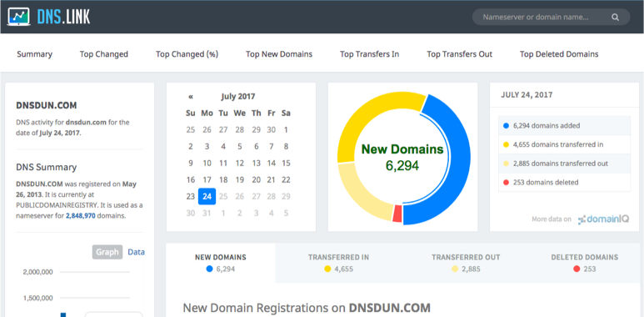Click the 'DNSDUN.COM' sidebar heading

[x=47, y=106]
